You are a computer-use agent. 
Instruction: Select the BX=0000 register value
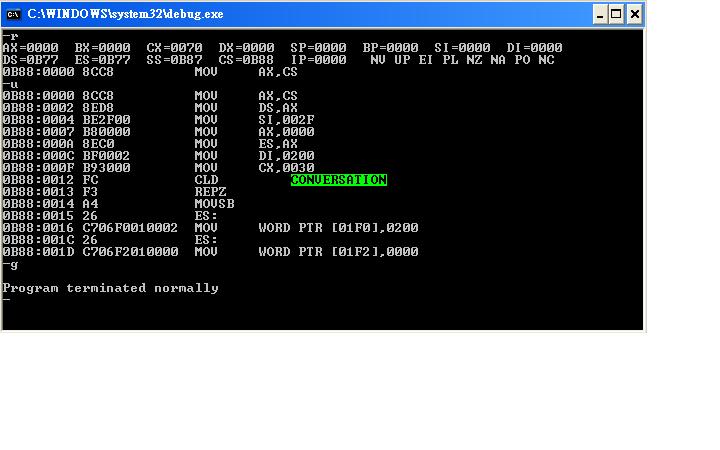pyautogui.click(x=102, y=48)
